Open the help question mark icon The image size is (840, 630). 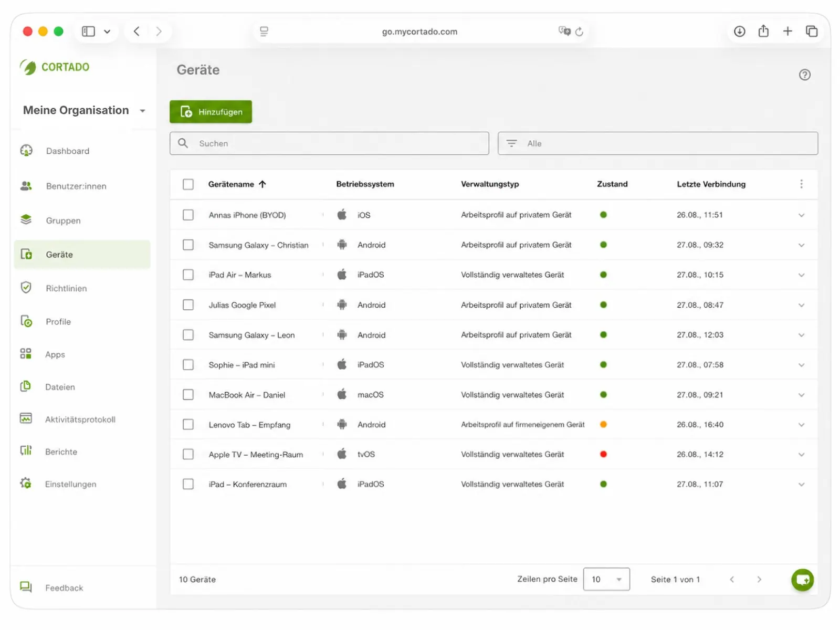804,75
